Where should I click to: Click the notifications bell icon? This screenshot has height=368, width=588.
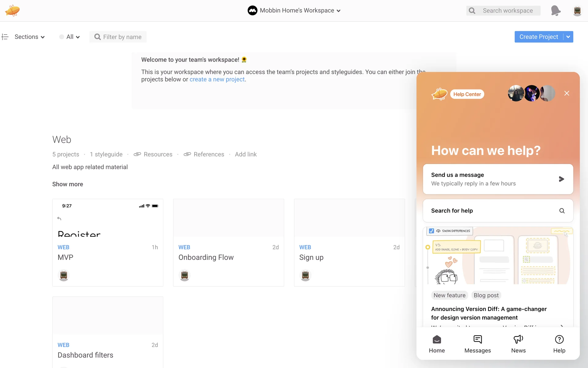(555, 11)
